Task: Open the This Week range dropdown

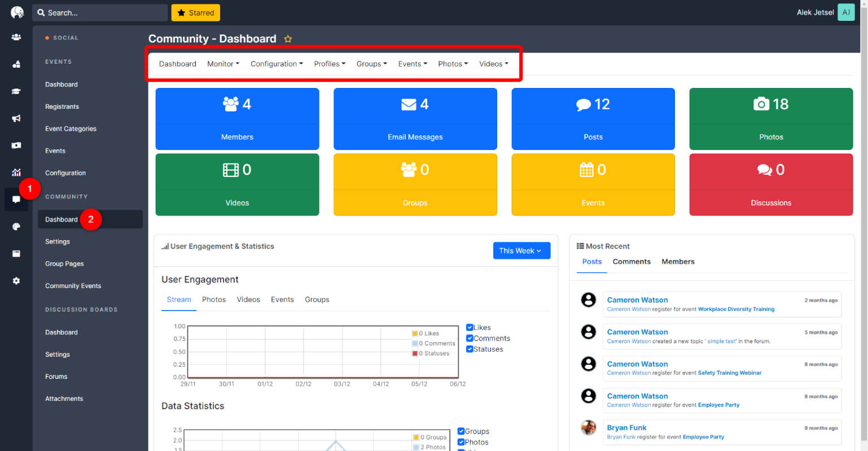Action: [521, 251]
